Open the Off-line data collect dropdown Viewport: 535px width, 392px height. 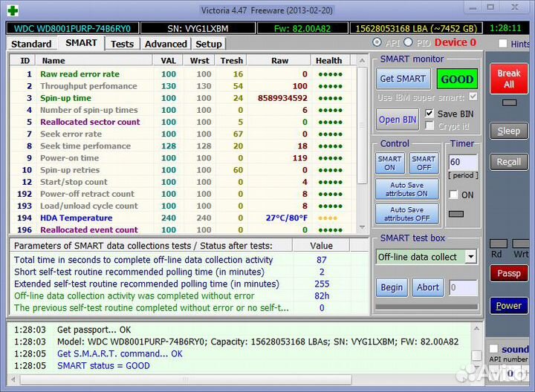click(x=470, y=257)
